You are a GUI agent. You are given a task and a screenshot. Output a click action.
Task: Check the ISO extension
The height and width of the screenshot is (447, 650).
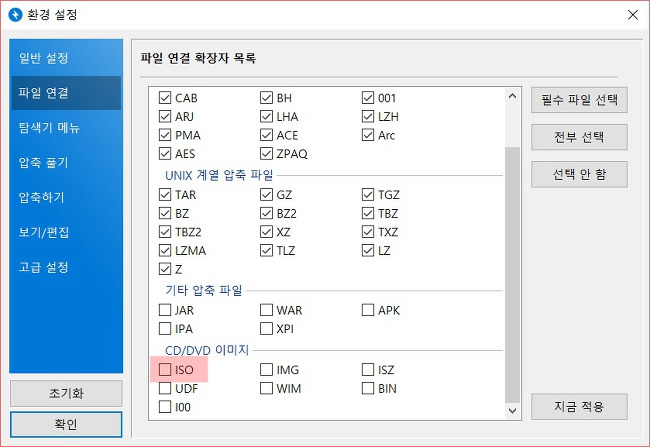coord(165,369)
